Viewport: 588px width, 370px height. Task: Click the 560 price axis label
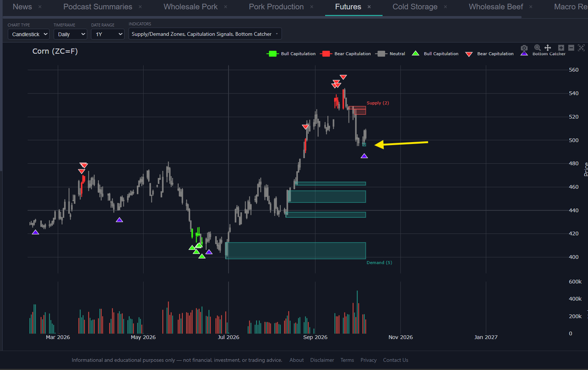click(574, 70)
